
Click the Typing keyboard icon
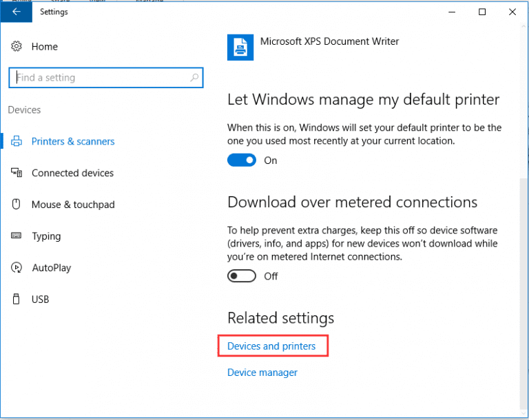[17, 235]
